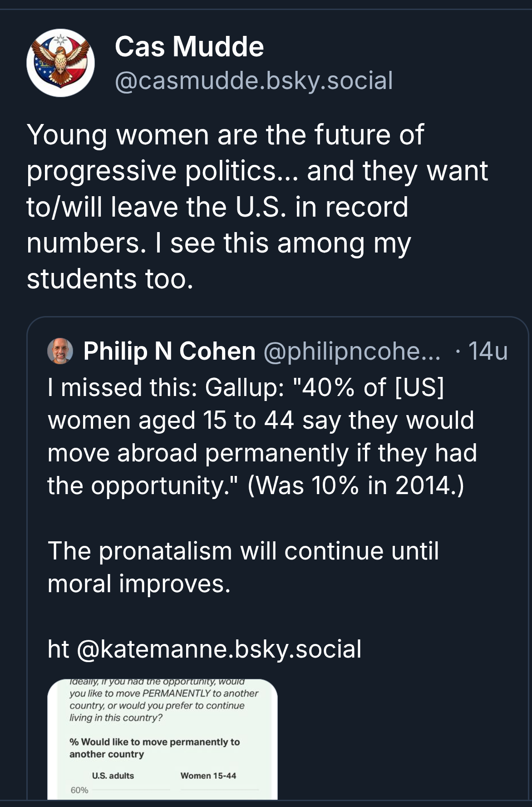Screen dimensions: 532x807
Task: Click the 60% axis label in chart
Action: point(79,790)
